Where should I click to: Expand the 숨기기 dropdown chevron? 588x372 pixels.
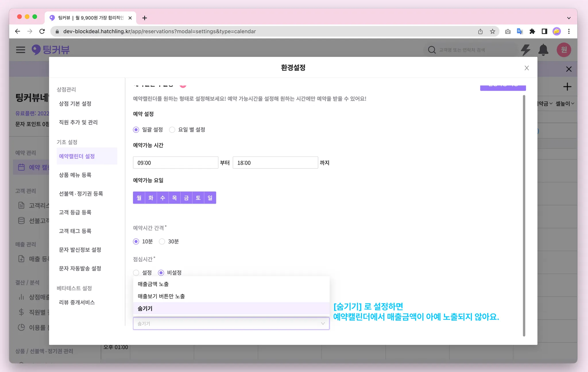(x=323, y=323)
